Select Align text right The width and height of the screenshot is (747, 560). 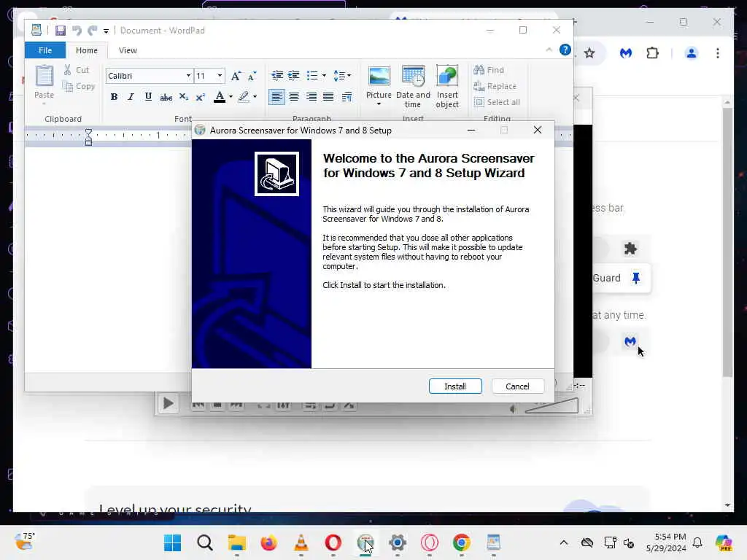[311, 97]
